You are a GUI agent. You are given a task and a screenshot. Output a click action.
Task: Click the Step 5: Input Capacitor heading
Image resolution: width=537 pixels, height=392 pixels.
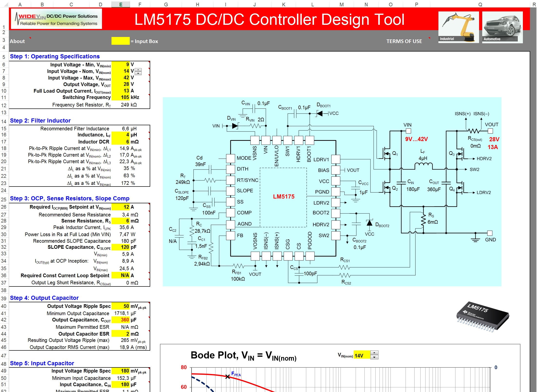pyautogui.click(x=42, y=363)
